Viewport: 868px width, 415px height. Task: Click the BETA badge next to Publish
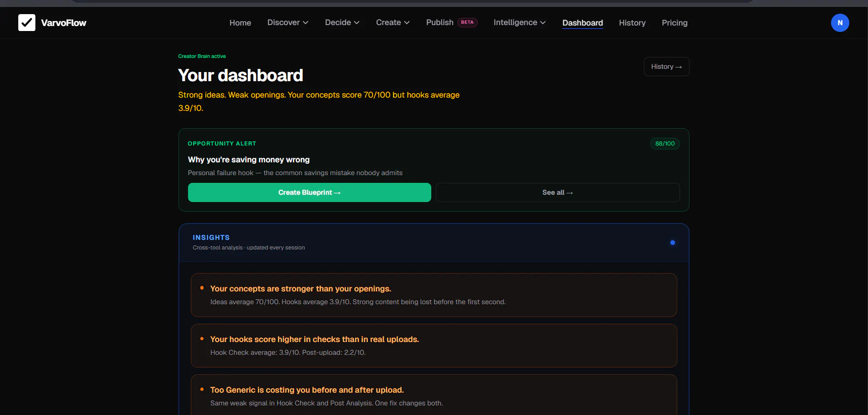467,22
